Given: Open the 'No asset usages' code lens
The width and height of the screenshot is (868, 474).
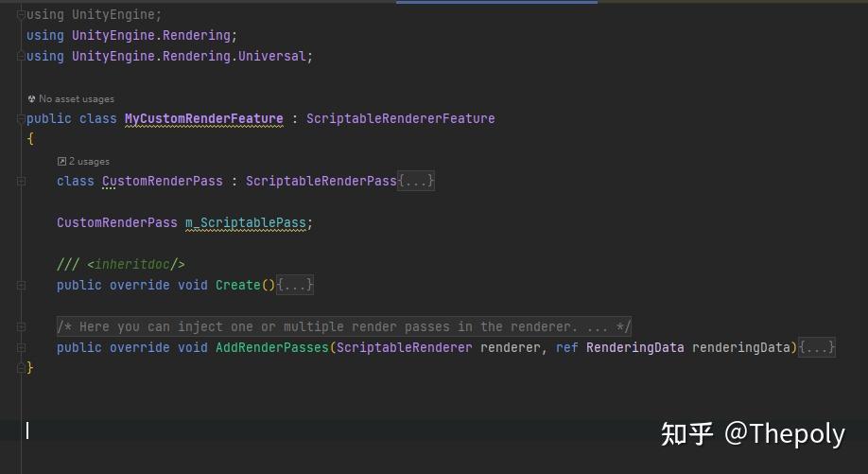Looking at the screenshot, I should point(77,99).
